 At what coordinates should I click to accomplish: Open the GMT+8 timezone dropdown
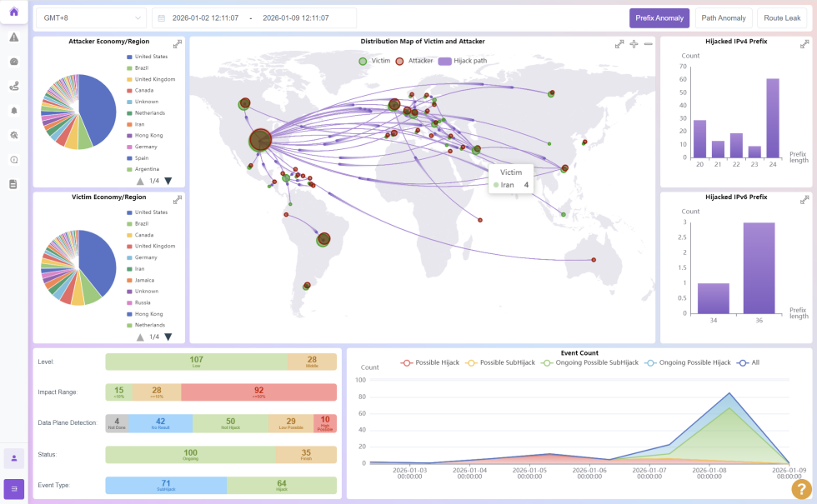coord(91,18)
